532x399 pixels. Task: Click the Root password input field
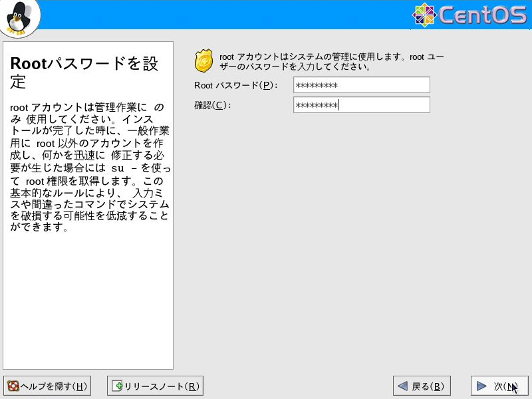coord(362,85)
